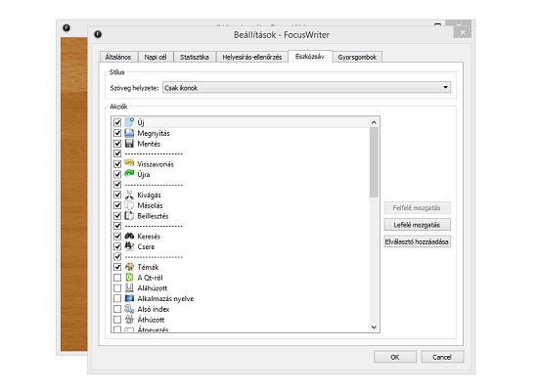Open the Szöveg helyzete dropdown
Viewport: 538px width, 392px height.
[x=306, y=88]
